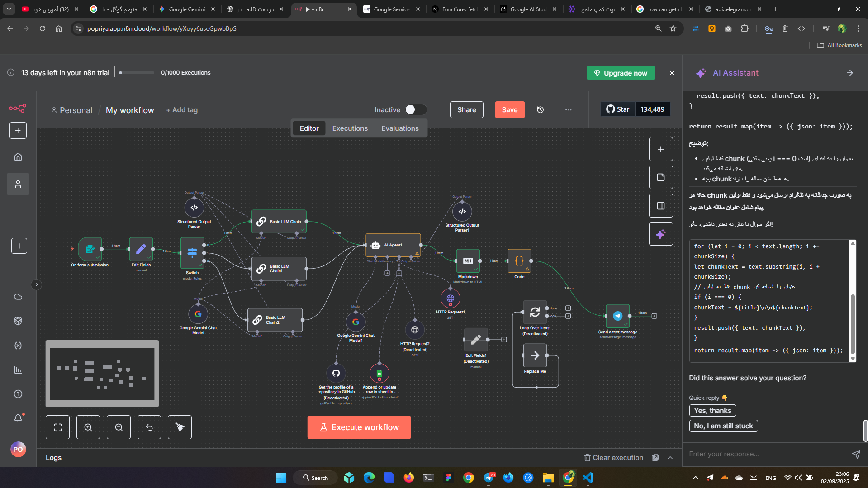Open the Markdown node
The width and height of the screenshot is (868, 488).
point(468,261)
